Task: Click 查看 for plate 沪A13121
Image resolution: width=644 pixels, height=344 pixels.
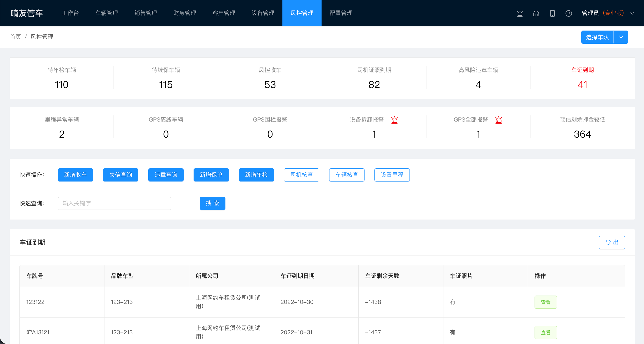Action: (545, 332)
